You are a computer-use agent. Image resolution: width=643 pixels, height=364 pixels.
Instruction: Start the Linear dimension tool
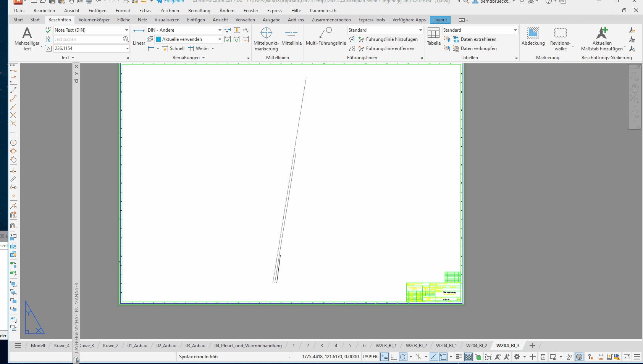[x=139, y=36]
